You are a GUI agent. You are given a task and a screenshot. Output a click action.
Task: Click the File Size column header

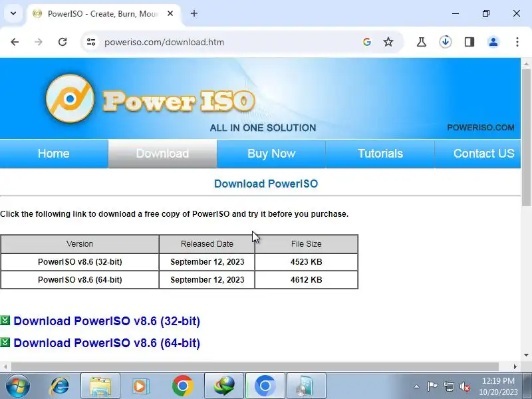click(307, 244)
